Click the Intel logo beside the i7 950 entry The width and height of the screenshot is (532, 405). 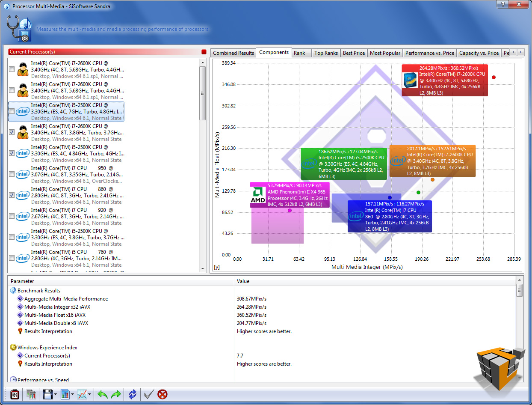(23, 174)
